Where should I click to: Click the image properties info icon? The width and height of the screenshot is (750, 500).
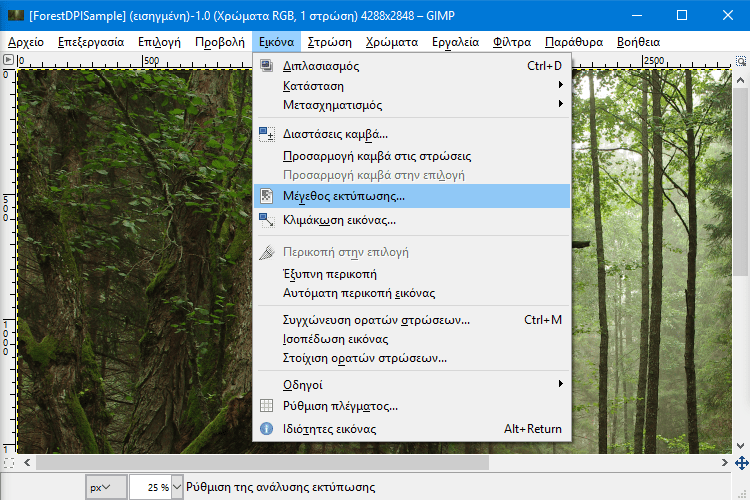coord(266,428)
